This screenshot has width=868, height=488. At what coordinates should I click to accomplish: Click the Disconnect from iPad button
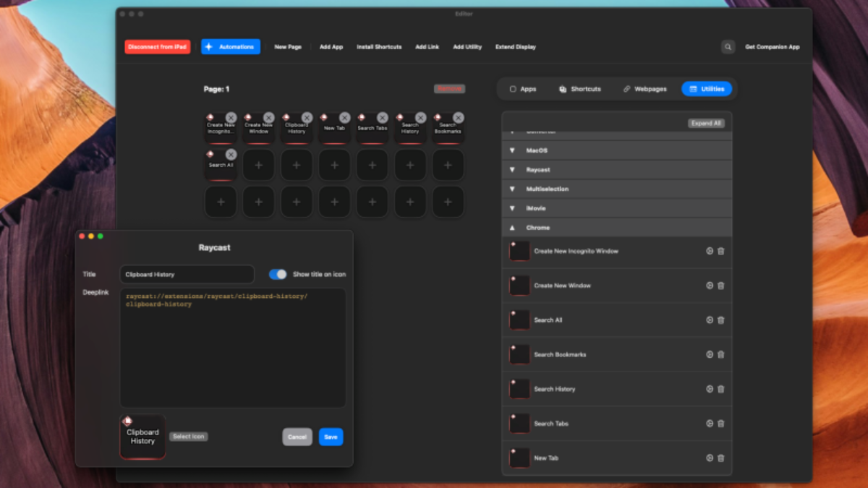pos(157,47)
